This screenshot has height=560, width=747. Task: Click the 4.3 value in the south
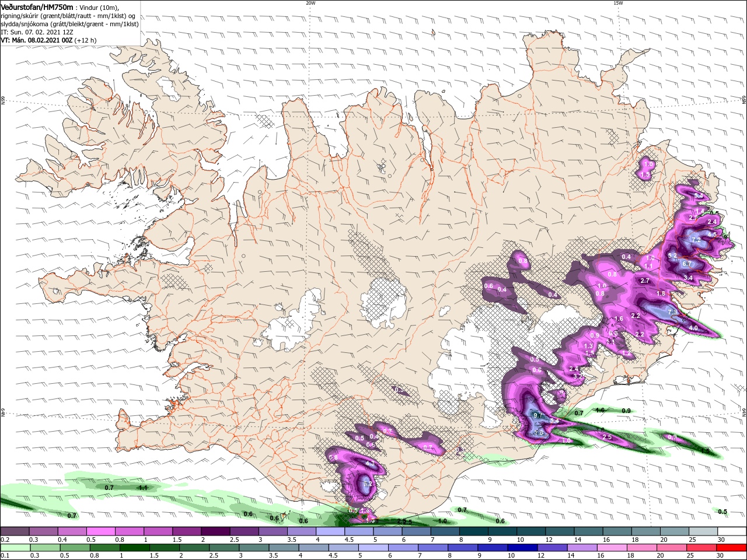(369, 464)
